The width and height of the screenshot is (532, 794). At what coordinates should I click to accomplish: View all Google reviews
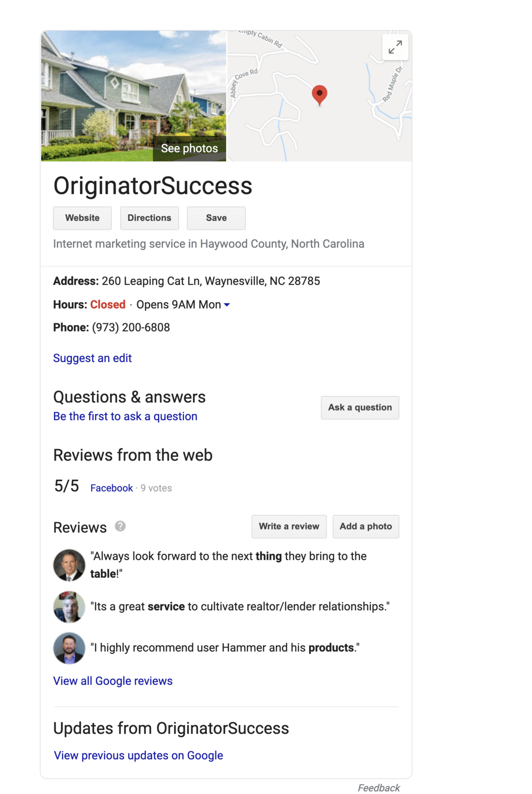(113, 681)
